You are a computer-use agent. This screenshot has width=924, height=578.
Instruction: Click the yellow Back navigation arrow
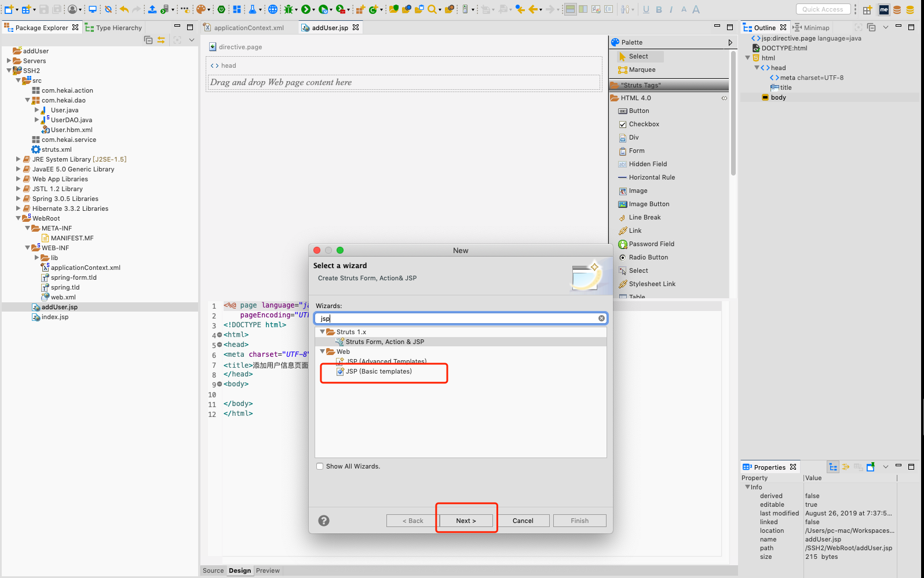(534, 9)
